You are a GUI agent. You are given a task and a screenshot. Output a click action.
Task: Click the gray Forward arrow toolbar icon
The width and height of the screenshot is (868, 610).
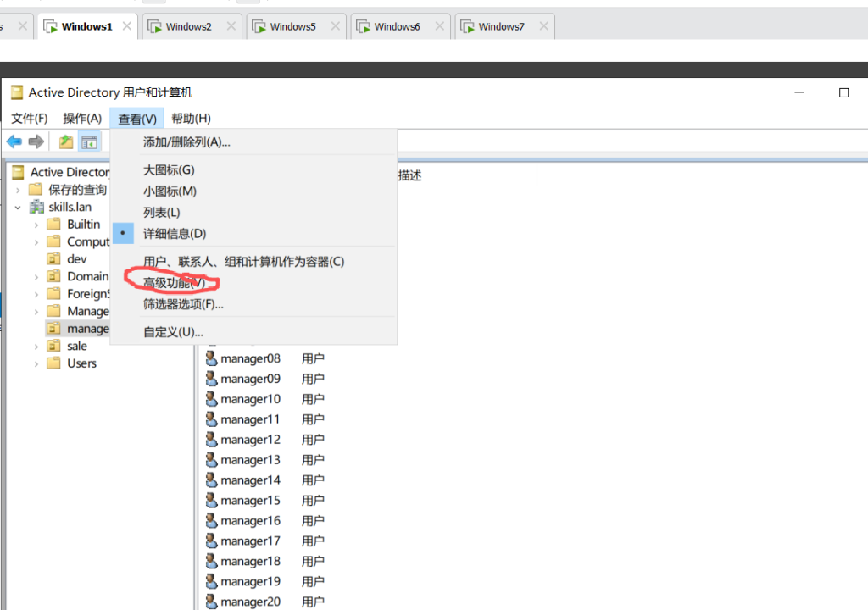coord(36,141)
